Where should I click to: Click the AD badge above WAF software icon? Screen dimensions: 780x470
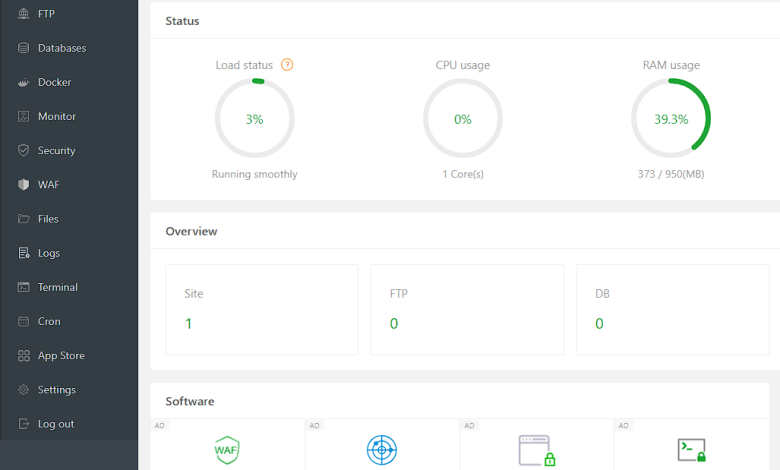[160, 426]
